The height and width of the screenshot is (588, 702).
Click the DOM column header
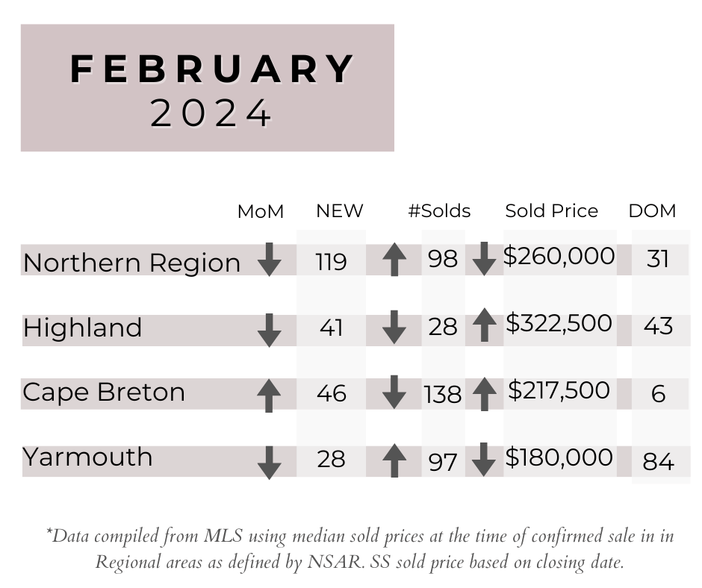(x=652, y=211)
